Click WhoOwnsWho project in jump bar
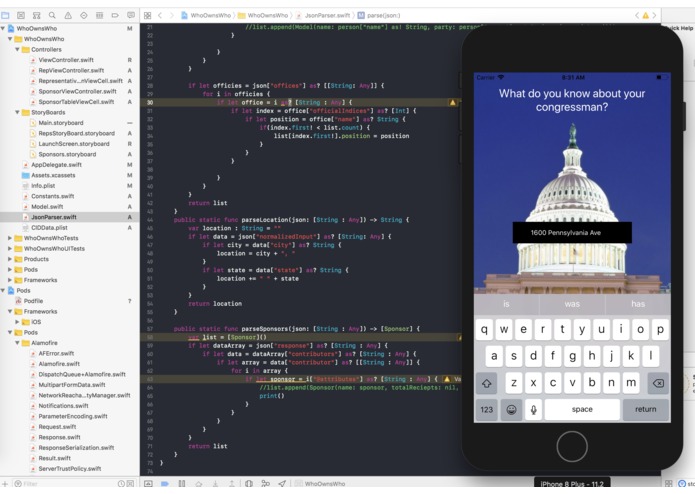 (206, 16)
